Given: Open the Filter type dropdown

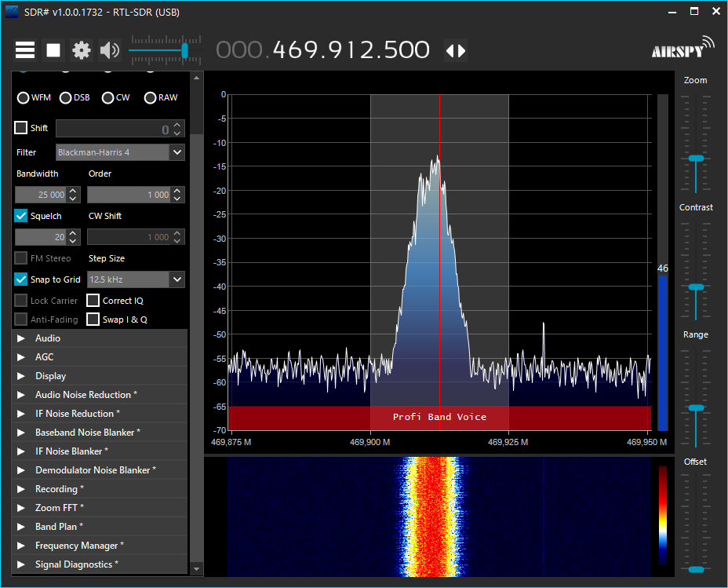Looking at the screenshot, I should click(x=177, y=152).
